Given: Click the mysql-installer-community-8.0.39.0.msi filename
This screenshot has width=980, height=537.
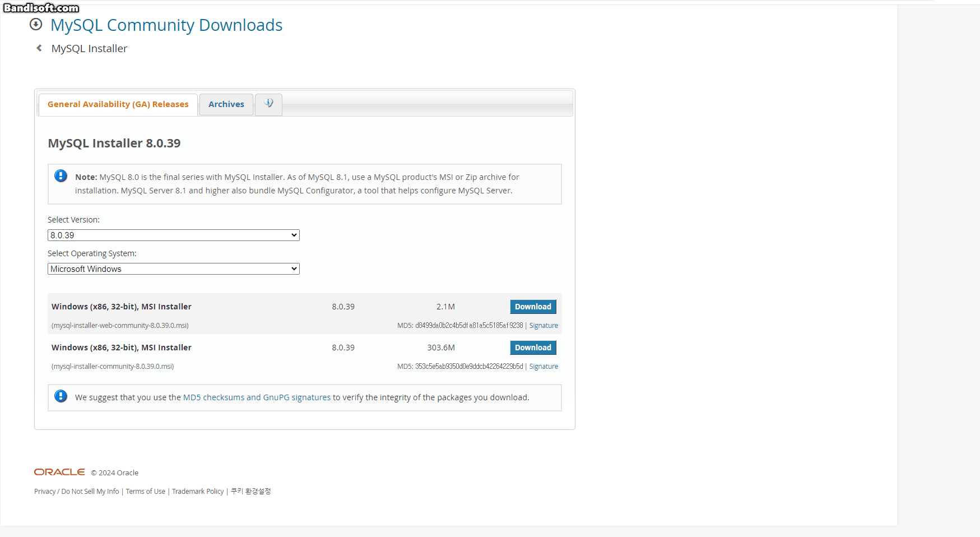Looking at the screenshot, I should tap(113, 367).
